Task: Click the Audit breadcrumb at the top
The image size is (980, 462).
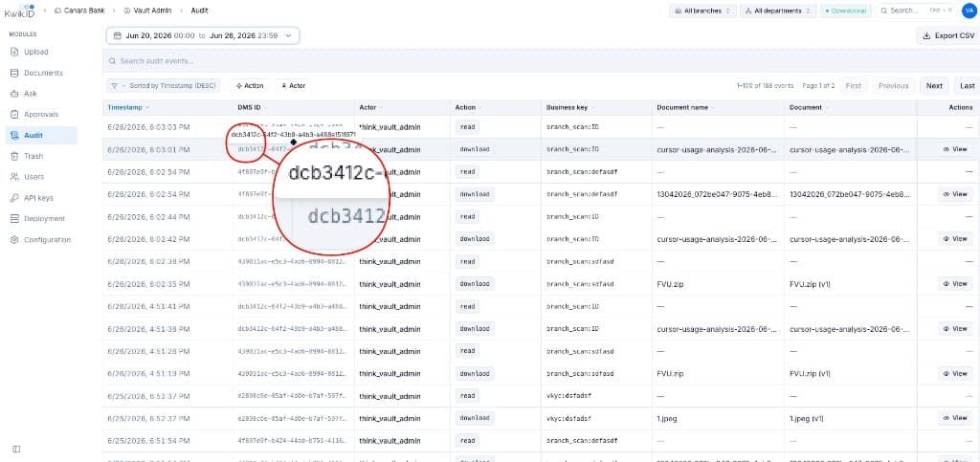Action: (199, 11)
